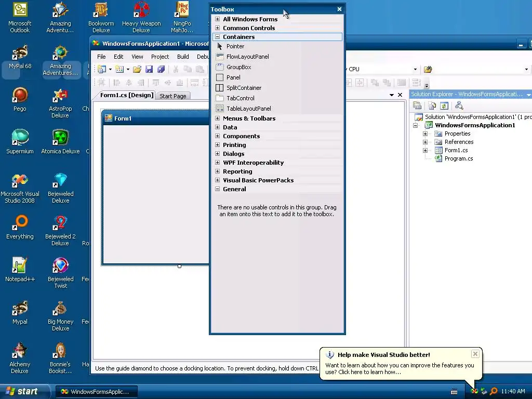Open the New Project dropdown arrow
Screen dimensions: 532x399
tap(110, 69)
